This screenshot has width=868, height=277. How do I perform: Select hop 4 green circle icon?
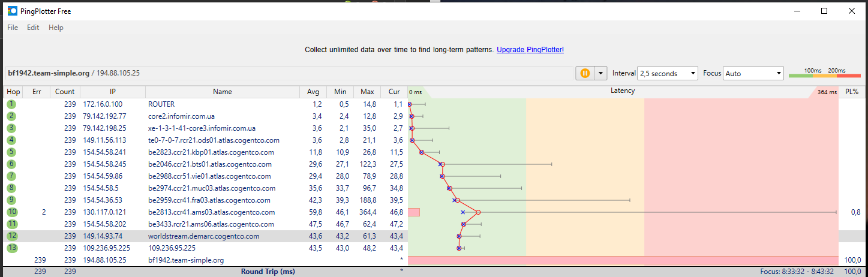tap(12, 140)
